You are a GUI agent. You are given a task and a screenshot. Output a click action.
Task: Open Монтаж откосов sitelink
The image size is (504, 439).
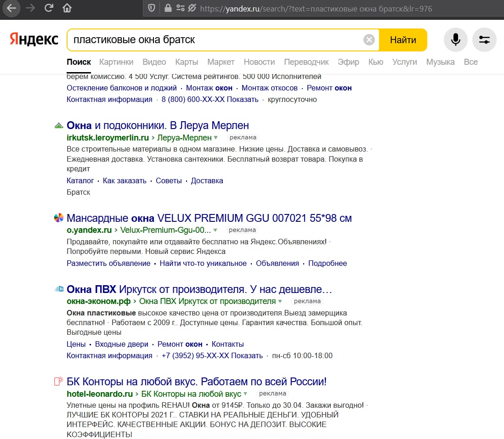point(269,88)
